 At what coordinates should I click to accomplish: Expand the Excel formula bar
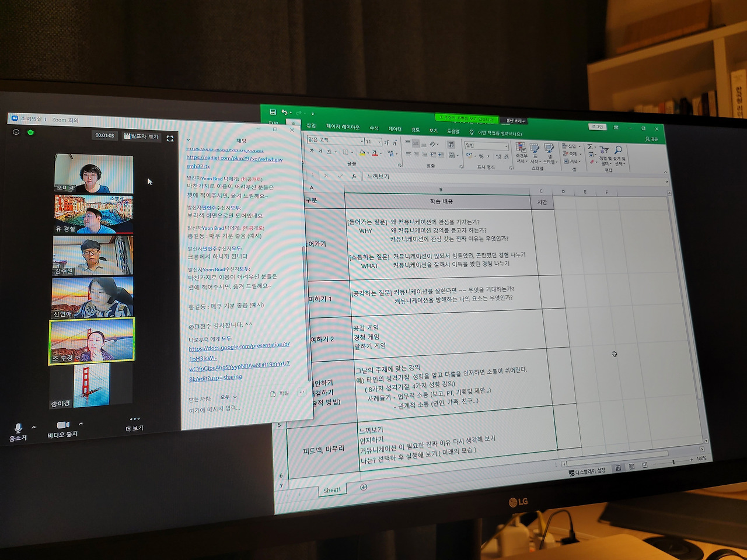pyautogui.click(x=666, y=182)
